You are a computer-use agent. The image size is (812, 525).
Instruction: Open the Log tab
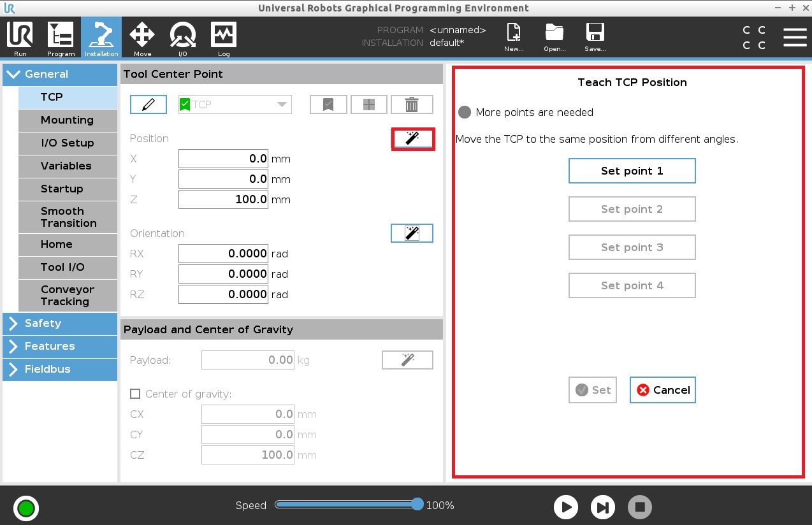pyautogui.click(x=224, y=38)
